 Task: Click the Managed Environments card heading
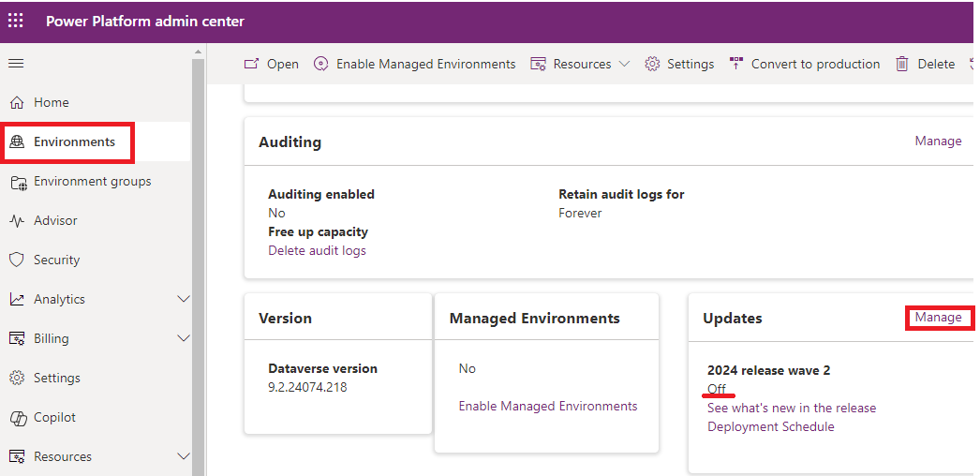tap(534, 318)
